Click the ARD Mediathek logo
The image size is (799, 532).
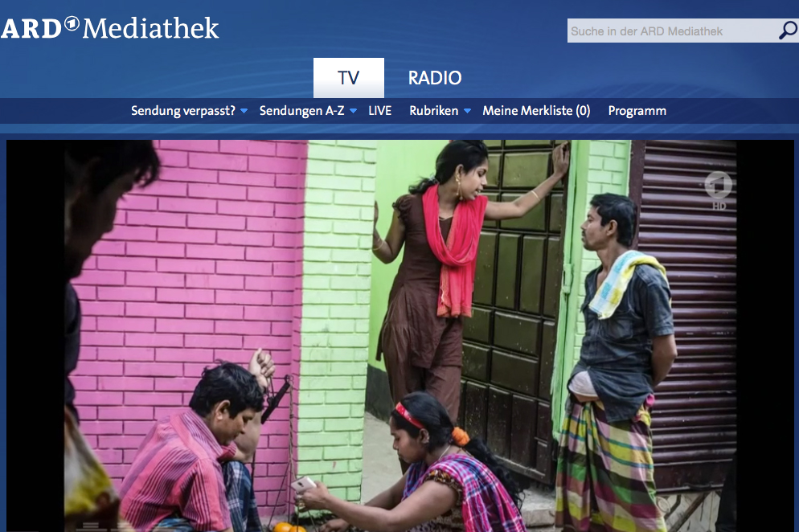(x=110, y=28)
